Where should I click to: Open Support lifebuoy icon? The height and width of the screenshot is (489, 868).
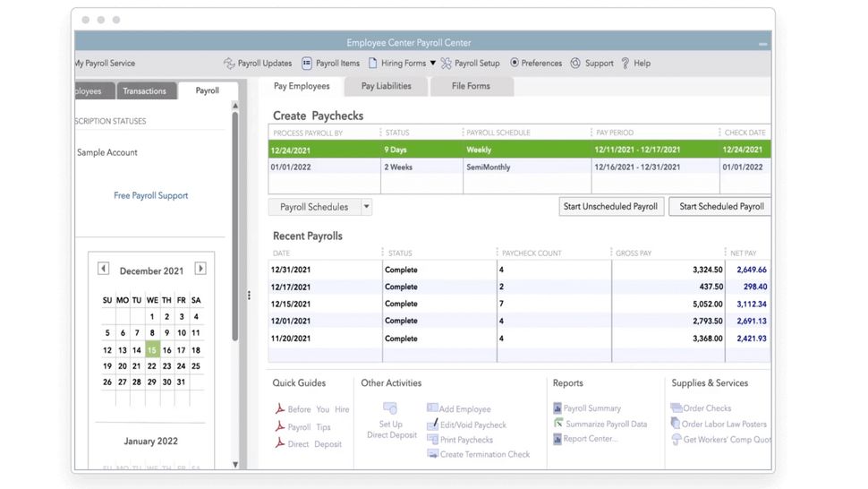(575, 63)
